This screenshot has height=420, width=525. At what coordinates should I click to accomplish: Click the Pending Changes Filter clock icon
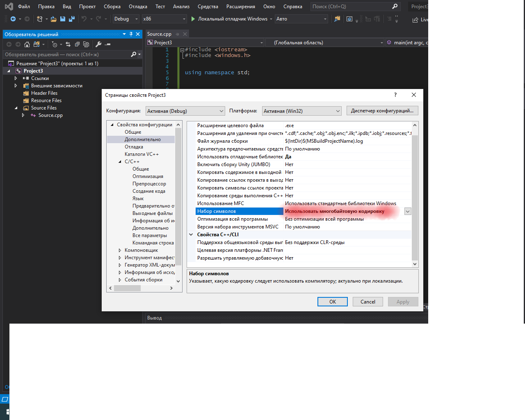click(x=55, y=44)
